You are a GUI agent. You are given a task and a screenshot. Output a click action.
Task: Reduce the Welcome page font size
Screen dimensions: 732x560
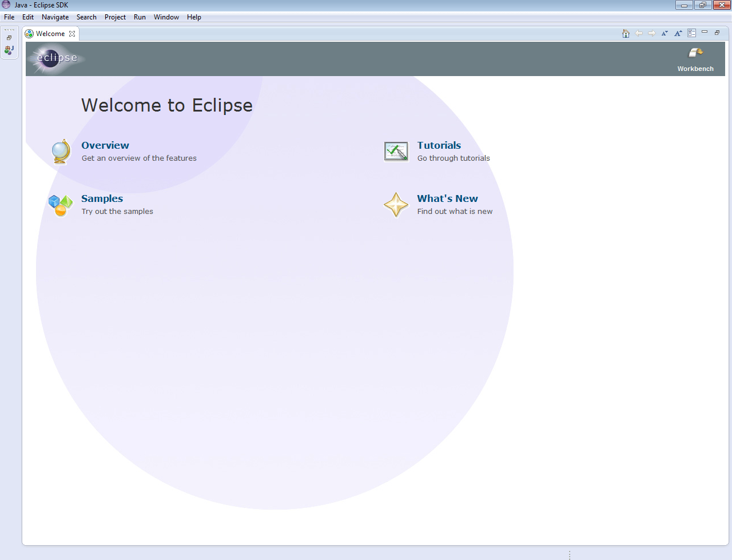(665, 33)
